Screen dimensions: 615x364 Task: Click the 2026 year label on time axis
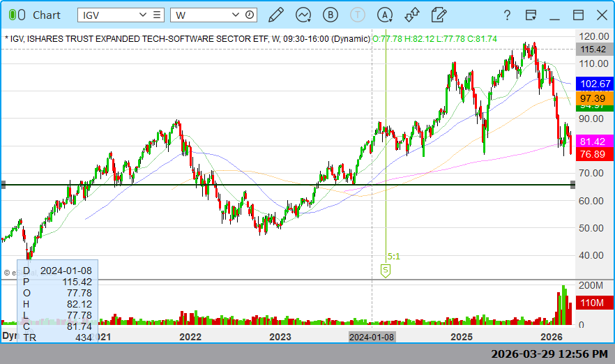(552, 337)
